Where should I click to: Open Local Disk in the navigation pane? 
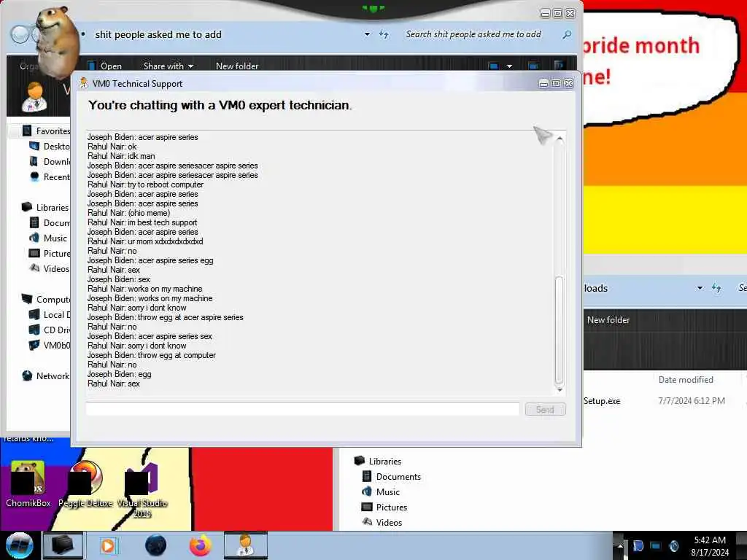pyautogui.click(x=50, y=315)
